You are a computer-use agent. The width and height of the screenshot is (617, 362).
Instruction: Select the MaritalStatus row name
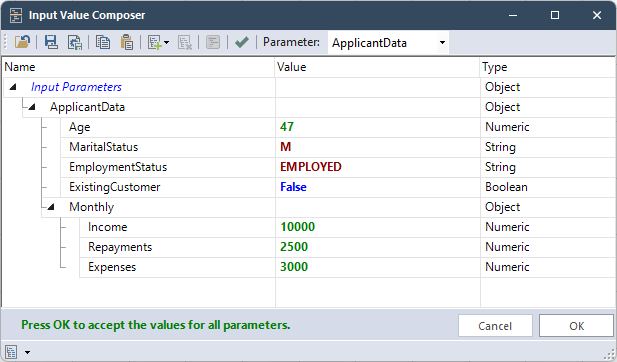click(103, 147)
